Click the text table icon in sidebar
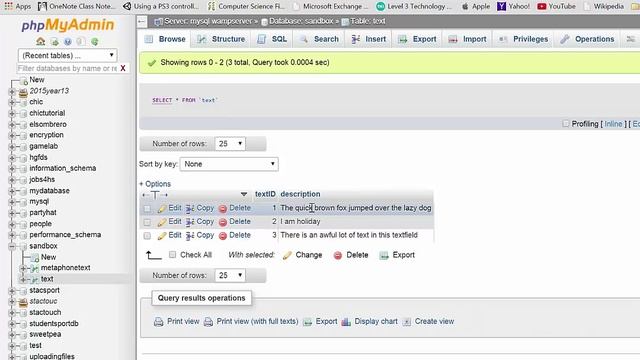Viewport: 640px width, 360px height. (x=35, y=279)
